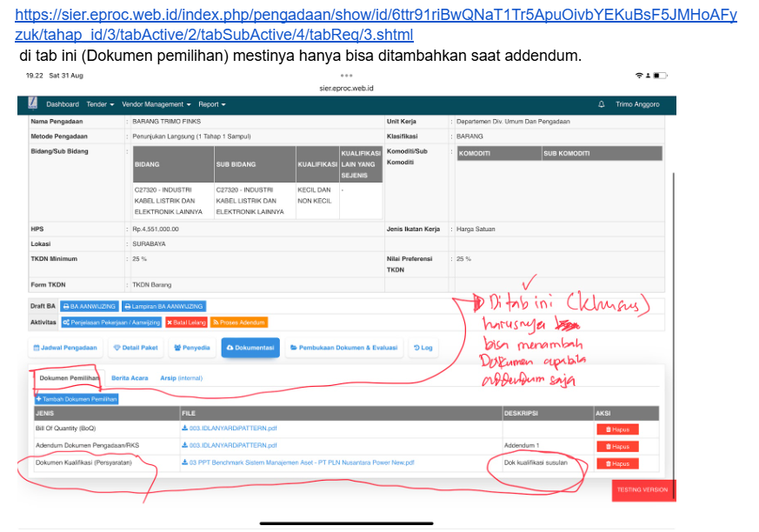Click the notification bell icon
This screenshot has width=759, height=532.
point(602,104)
